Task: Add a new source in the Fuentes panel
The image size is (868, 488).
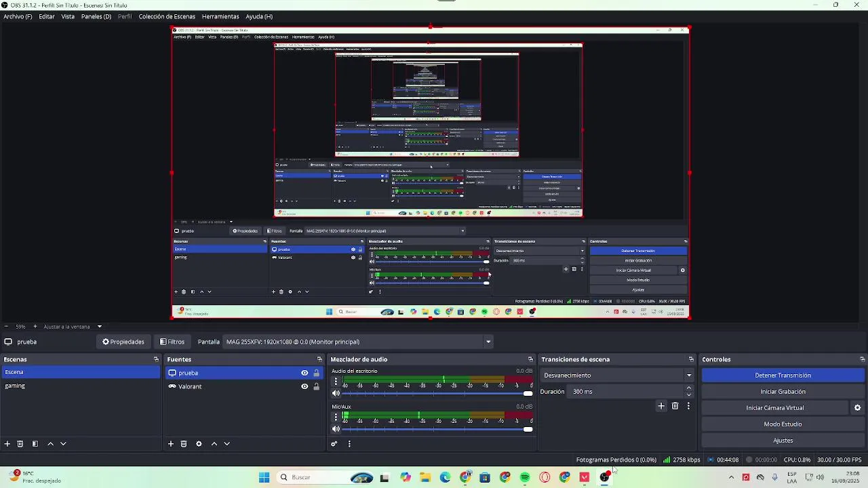Action: pyautogui.click(x=171, y=444)
